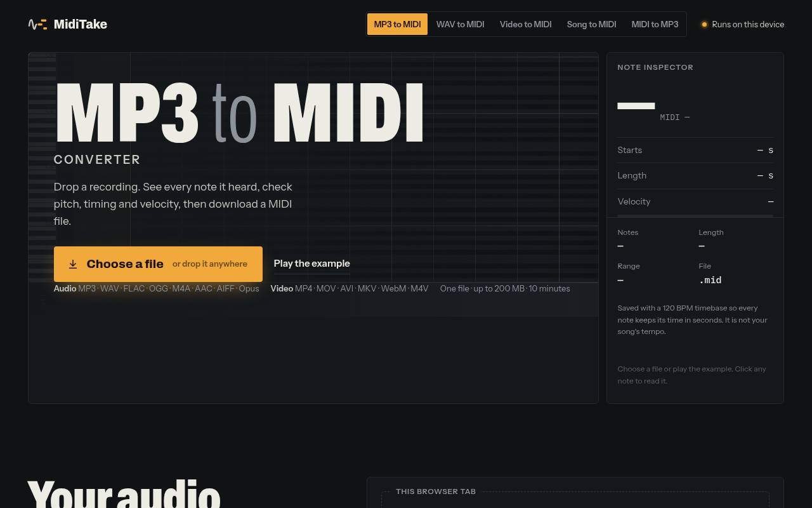Click the MP4 format in Video list

click(303, 288)
